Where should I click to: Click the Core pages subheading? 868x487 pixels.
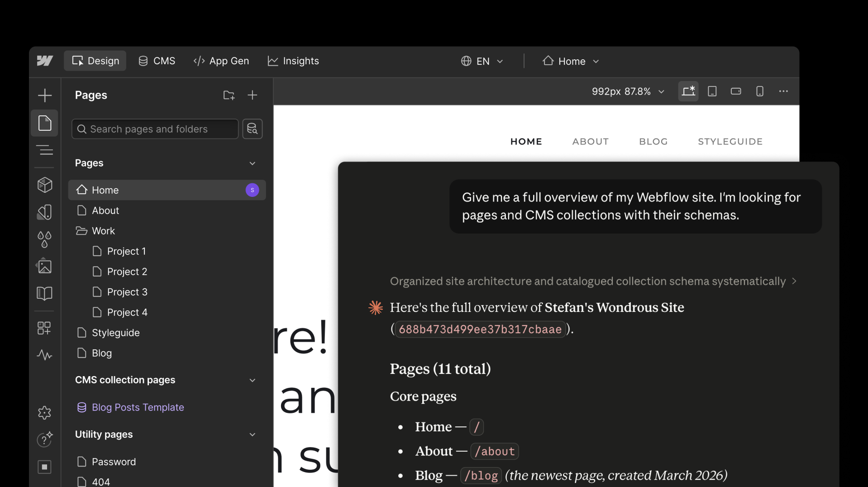[x=423, y=396]
